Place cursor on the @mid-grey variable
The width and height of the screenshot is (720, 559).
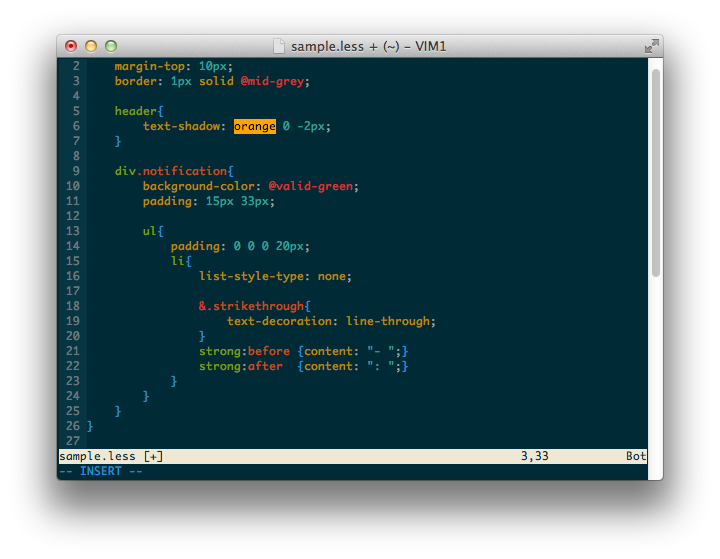pos(275,81)
